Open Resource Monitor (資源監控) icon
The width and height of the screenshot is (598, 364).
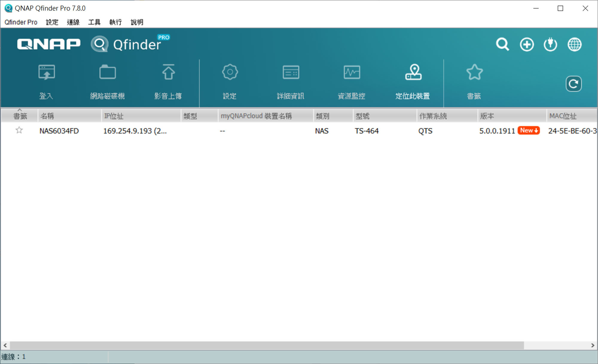pos(352,72)
